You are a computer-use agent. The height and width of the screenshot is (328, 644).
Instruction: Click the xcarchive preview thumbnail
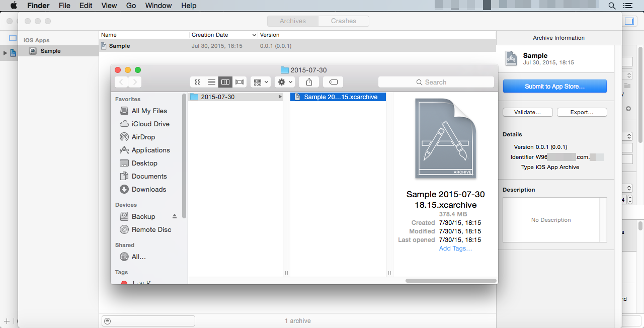[x=446, y=138]
